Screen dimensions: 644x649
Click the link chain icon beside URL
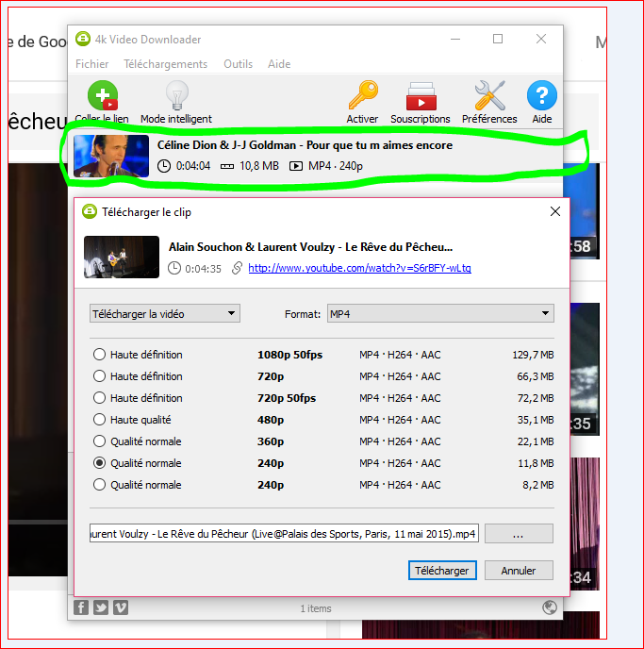237,268
